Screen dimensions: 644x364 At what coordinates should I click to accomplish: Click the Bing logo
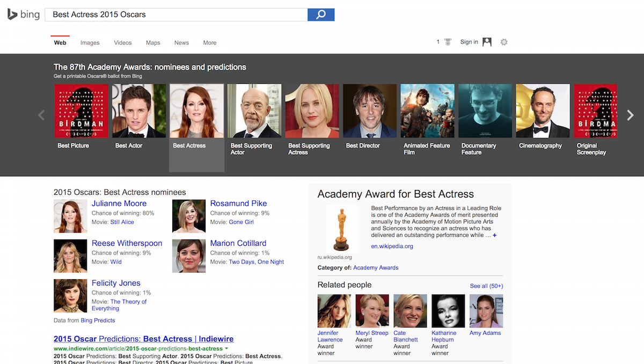pyautogui.click(x=23, y=14)
